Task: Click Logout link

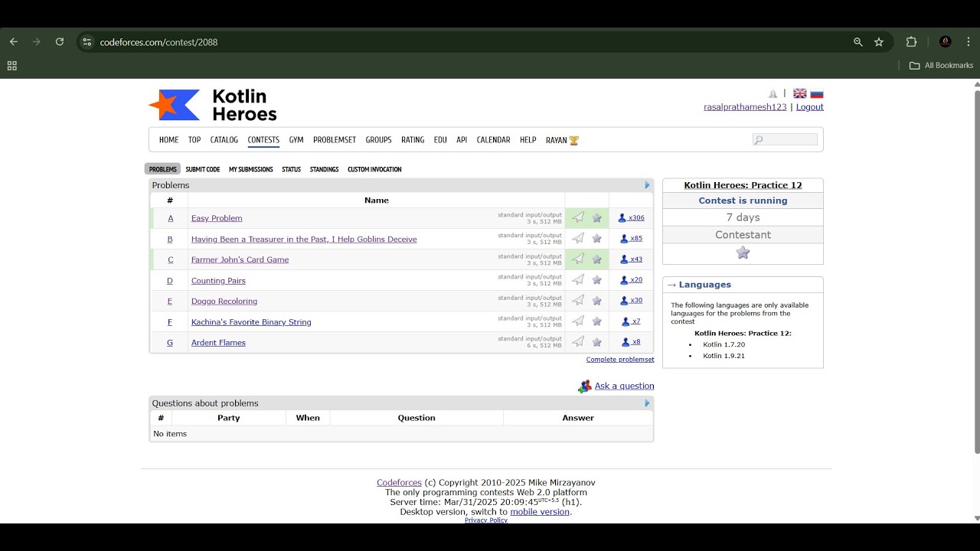Action: (810, 107)
